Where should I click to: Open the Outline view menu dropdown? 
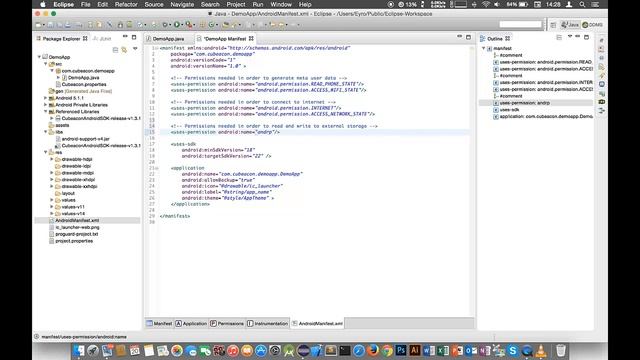pyautogui.click(x=570, y=37)
